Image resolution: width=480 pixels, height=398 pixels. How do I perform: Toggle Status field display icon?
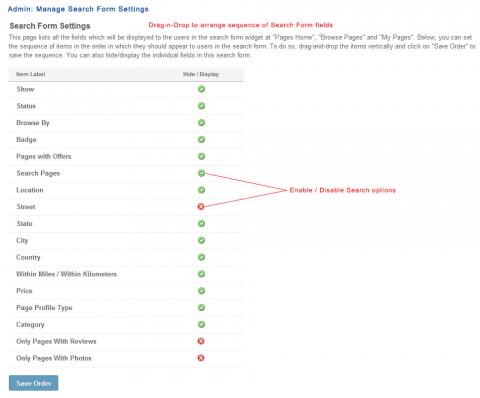pos(201,106)
